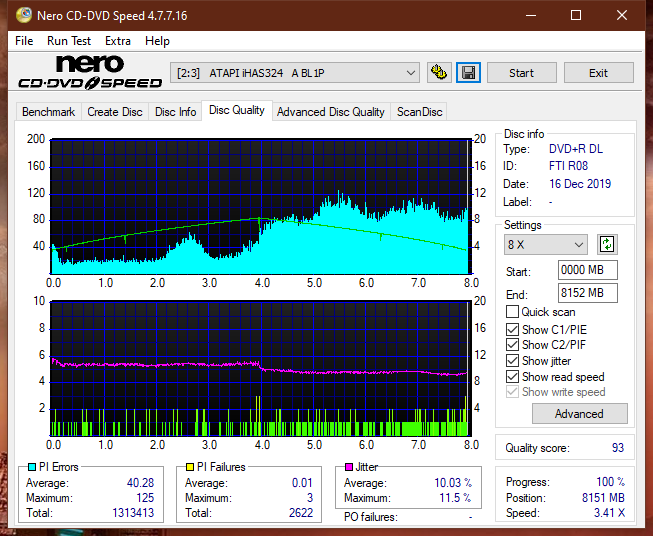Image resolution: width=653 pixels, height=536 pixels.
Task: Click the magenta Jitter legend swatch
Action: pyautogui.click(x=349, y=467)
